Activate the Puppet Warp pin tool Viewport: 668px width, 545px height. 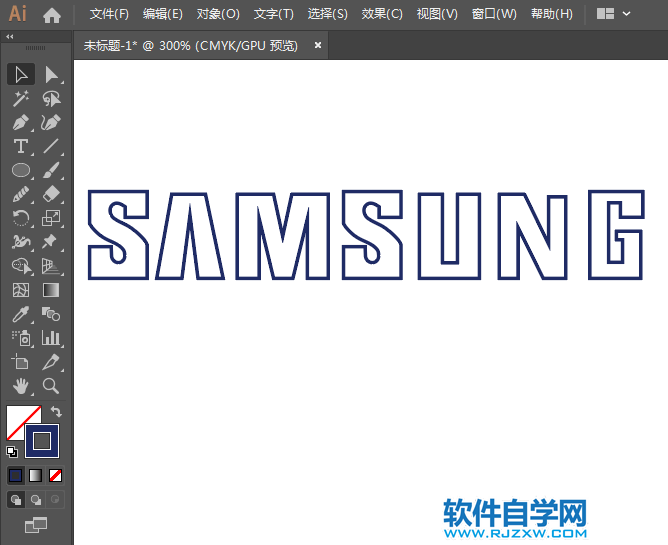coord(52,242)
